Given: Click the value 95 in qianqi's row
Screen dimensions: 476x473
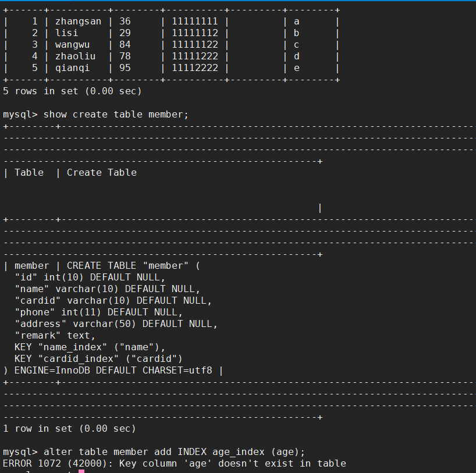Looking at the screenshot, I should [125, 67].
